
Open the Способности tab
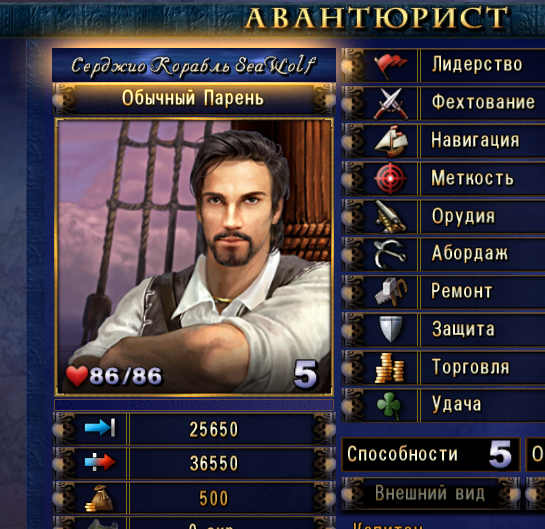click(x=431, y=454)
